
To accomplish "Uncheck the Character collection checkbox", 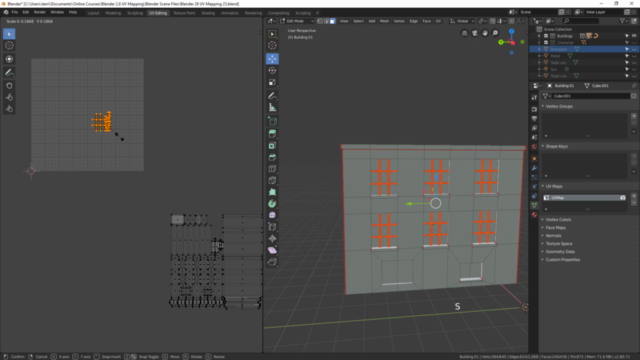I will (x=546, y=42).
